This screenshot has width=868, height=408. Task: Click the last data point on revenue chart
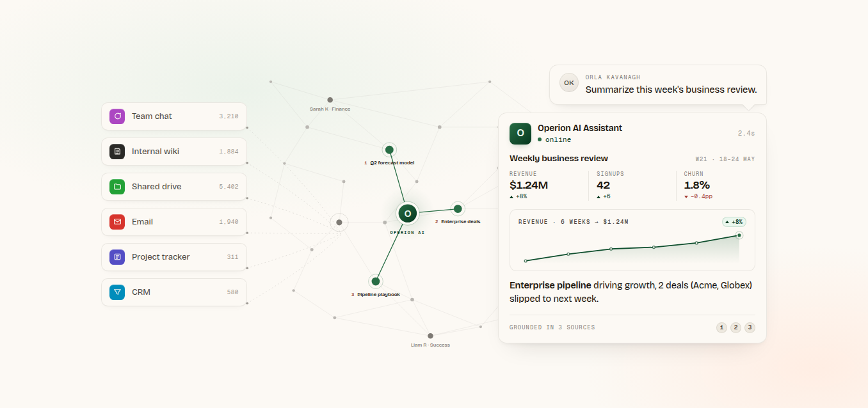739,235
